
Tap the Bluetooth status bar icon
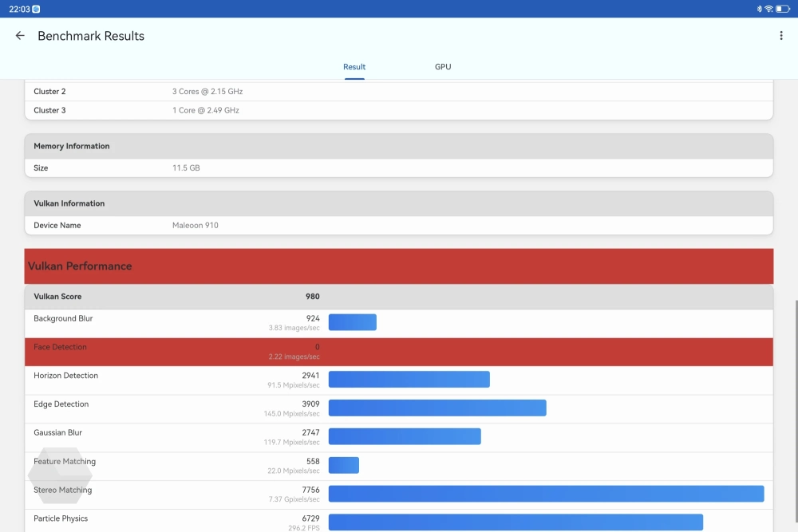point(759,9)
